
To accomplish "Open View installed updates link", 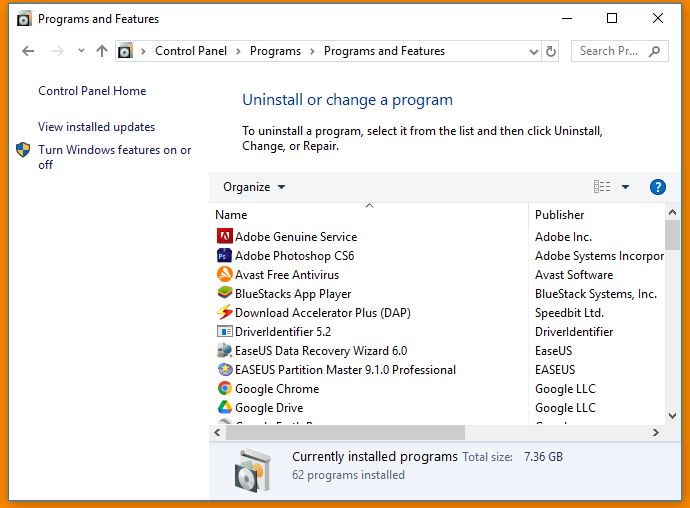I will pyautogui.click(x=96, y=127).
